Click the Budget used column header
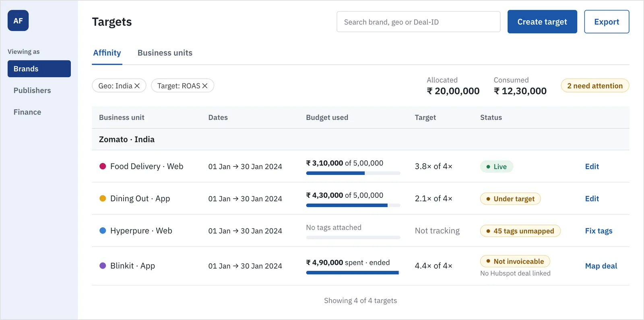644x320 pixels. pyautogui.click(x=327, y=117)
